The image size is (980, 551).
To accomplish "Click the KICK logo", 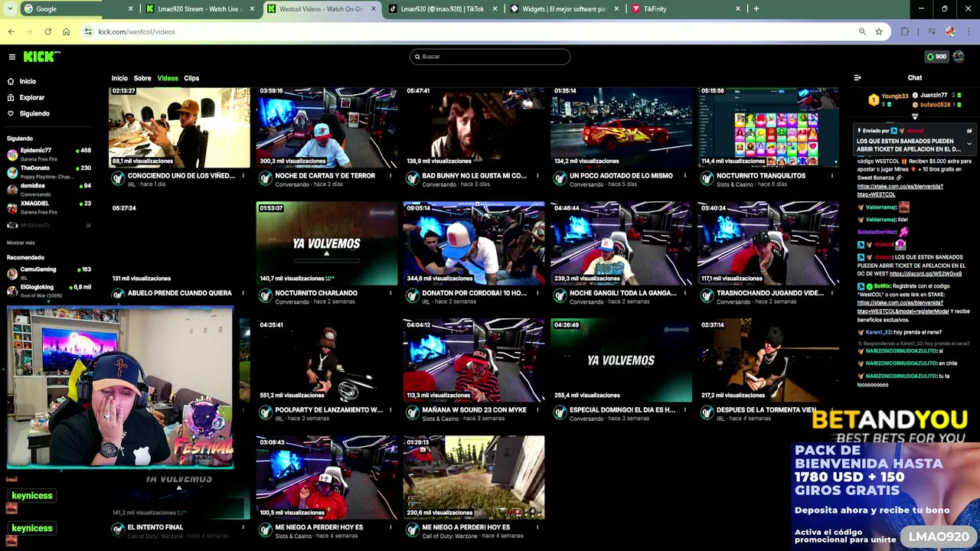I will coord(41,57).
